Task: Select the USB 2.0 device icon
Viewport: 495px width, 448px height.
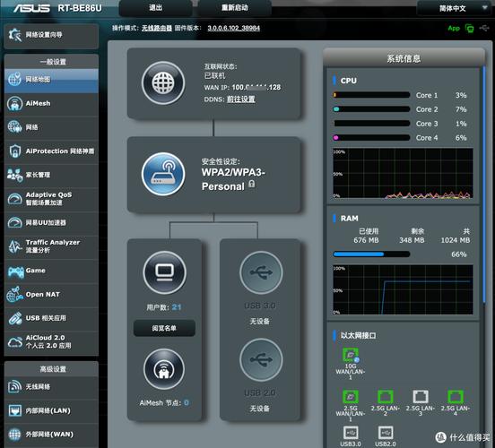Action: (x=261, y=360)
